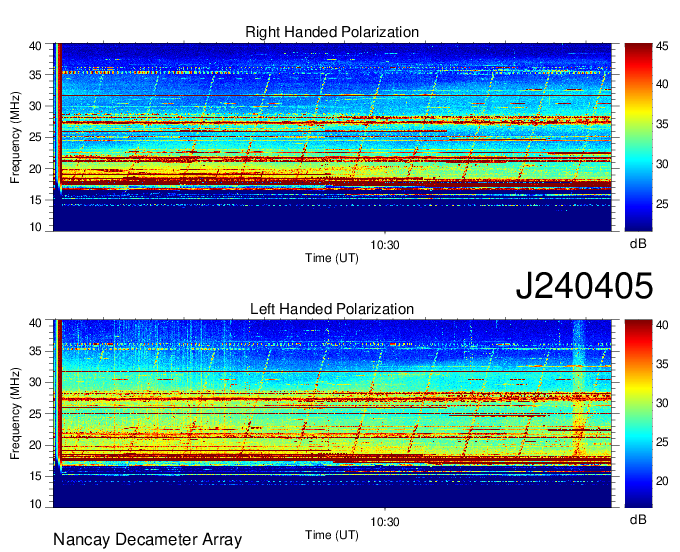Click the Nancay Decameter Array caption
This screenshot has height=552, width=680.
tap(147, 540)
